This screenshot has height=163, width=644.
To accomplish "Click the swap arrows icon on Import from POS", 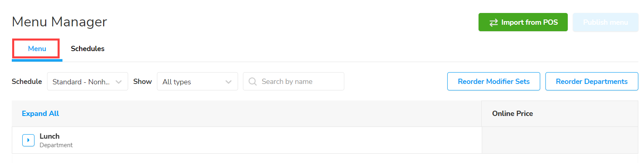I will (494, 23).
